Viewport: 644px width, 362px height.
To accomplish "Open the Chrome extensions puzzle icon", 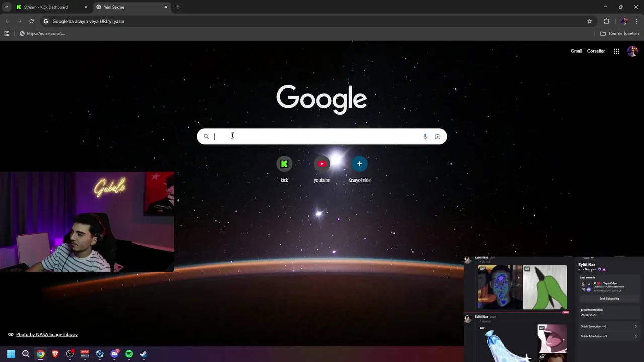I will coord(606,21).
